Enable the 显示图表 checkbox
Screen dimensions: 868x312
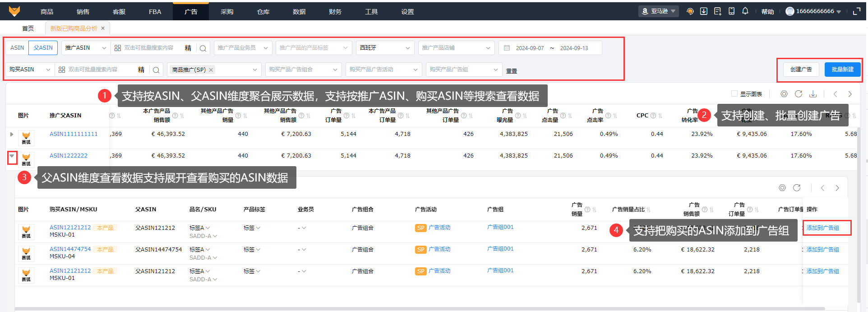coord(734,94)
